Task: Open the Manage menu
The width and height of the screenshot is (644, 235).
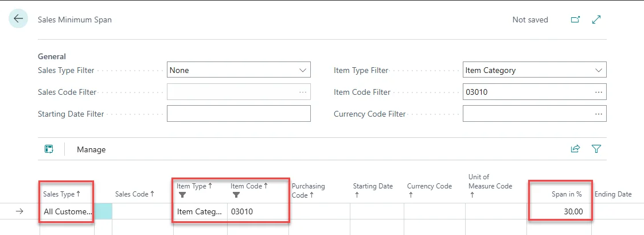Action: click(91, 149)
